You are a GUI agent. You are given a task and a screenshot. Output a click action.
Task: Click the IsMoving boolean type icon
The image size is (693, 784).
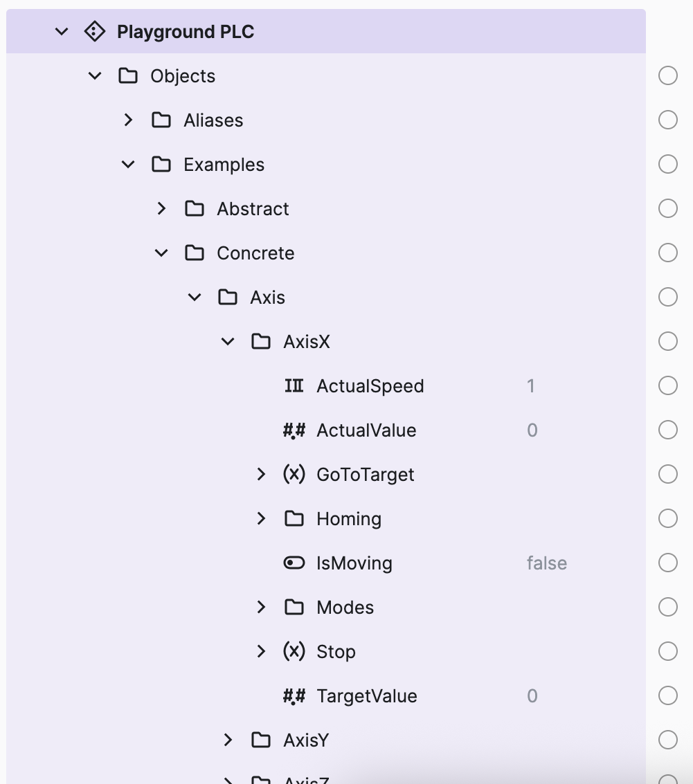coord(294,563)
